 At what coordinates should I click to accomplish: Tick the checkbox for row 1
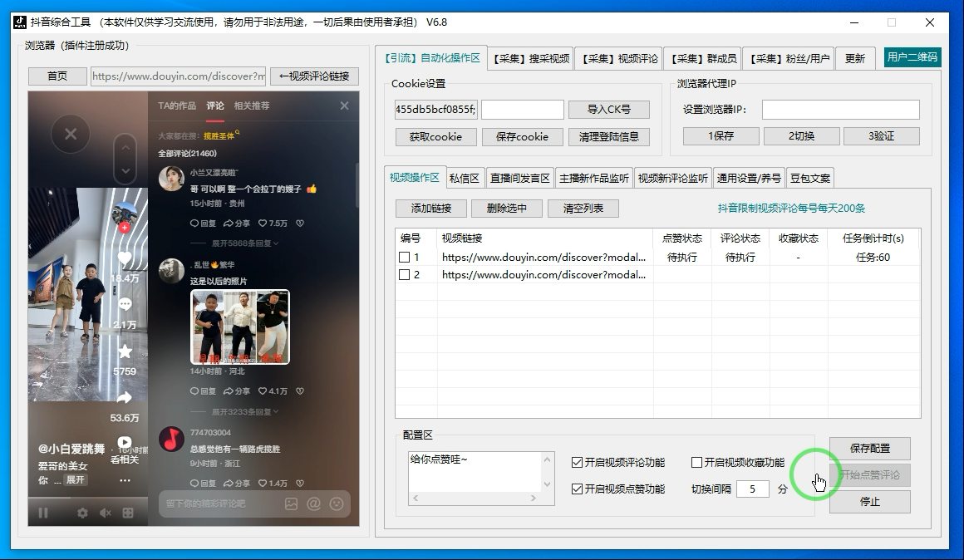(x=404, y=257)
